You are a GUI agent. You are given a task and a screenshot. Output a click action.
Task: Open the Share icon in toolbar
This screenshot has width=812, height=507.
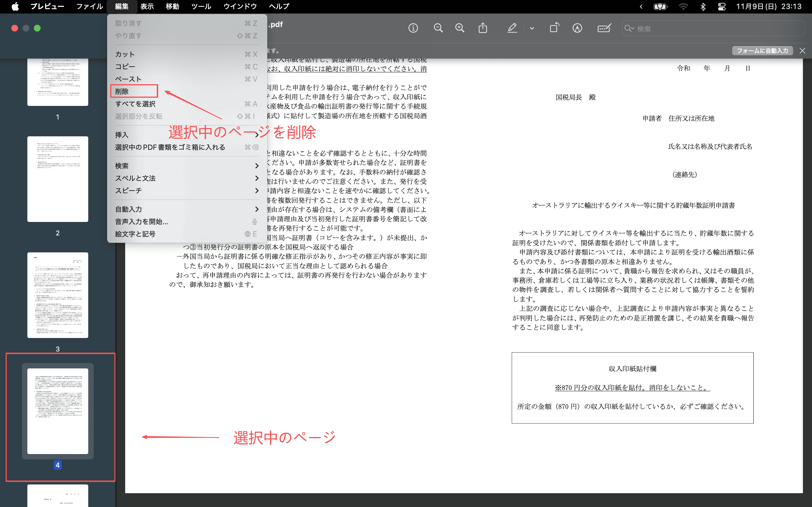click(x=482, y=28)
